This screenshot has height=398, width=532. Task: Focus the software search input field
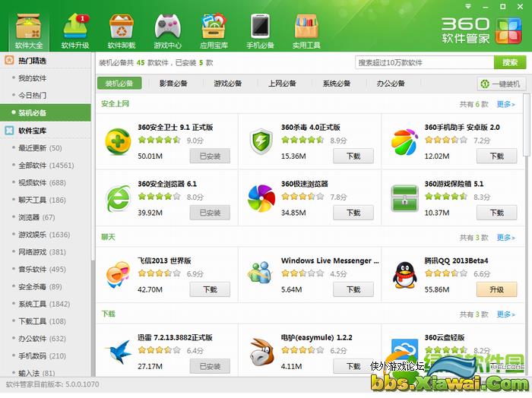pos(424,62)
